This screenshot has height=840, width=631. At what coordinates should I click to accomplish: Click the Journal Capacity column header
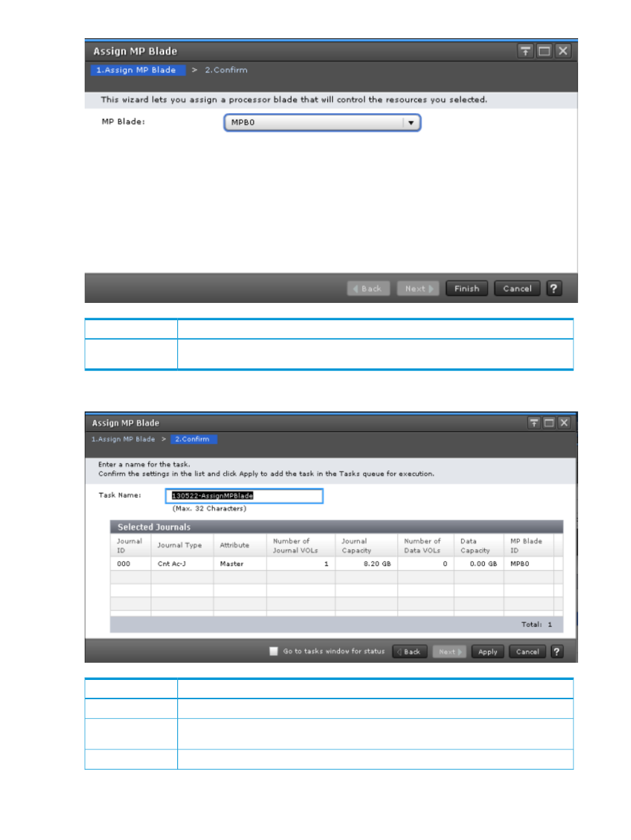[x=366, y=546]
